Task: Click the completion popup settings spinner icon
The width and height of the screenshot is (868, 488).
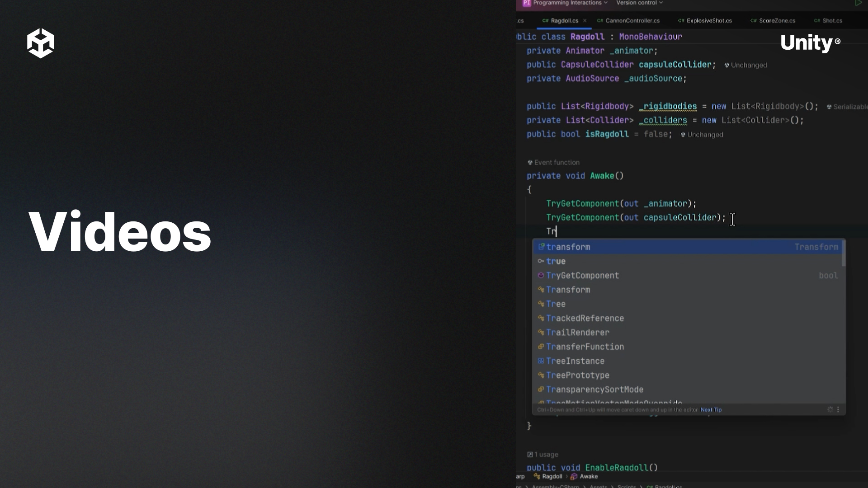Action: pyautogui.click(x=830, y=409)
